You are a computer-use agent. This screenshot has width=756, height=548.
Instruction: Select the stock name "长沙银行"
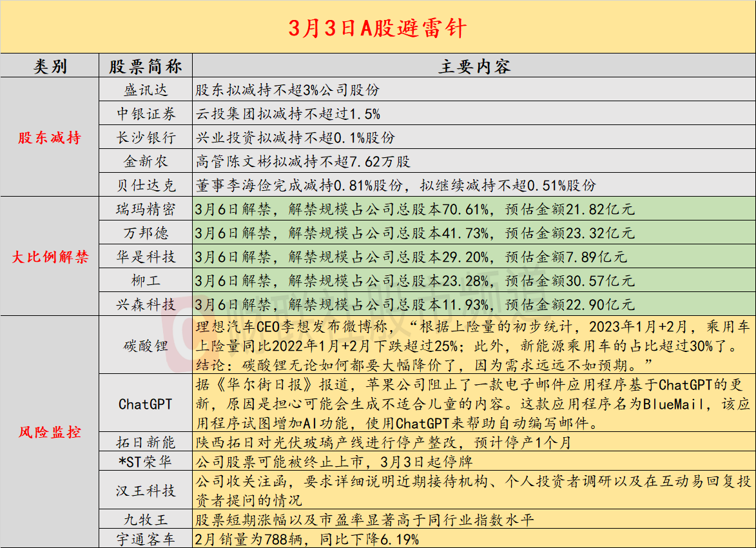pyautogui.click(x=146, y=137)
